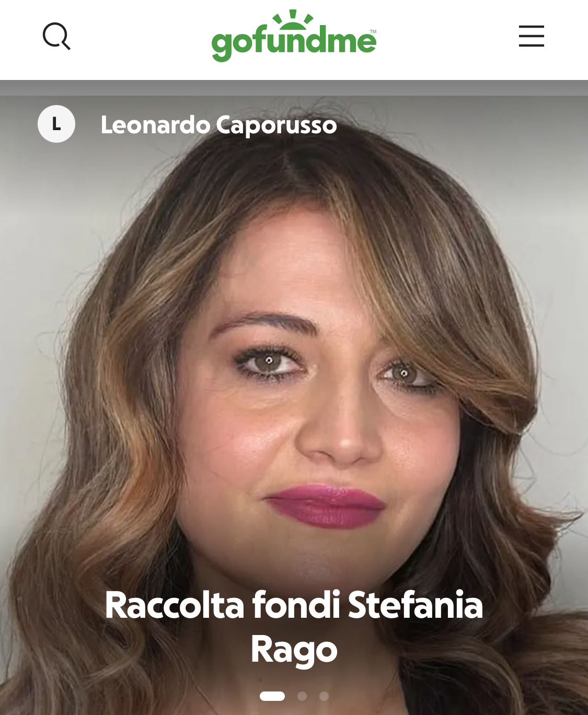Open the search magnifier icon
Image resolution: width=588 pixels, height=715 pixels.
[x=56, y=36]
